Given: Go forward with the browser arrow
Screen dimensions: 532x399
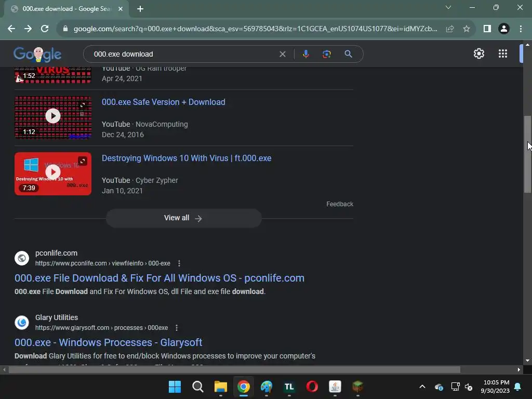Looking at the screenshot, I should [28, 29].
